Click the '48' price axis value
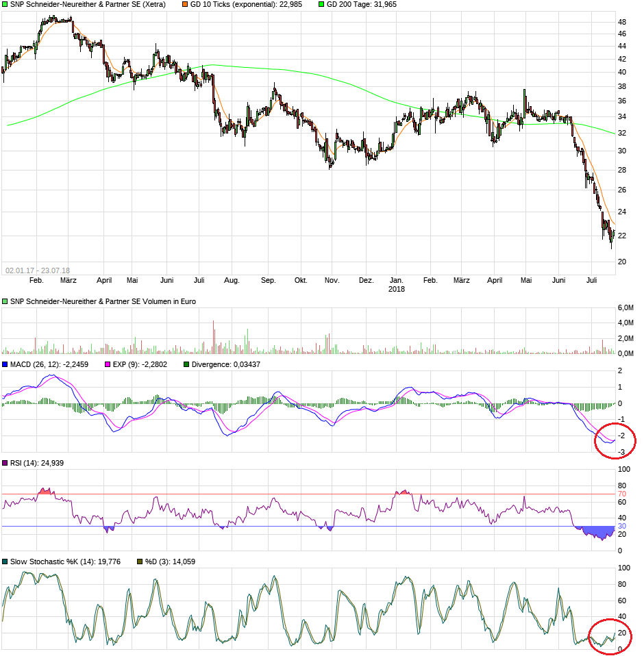Viewport: 644px width, 656px height. (622, 22)
